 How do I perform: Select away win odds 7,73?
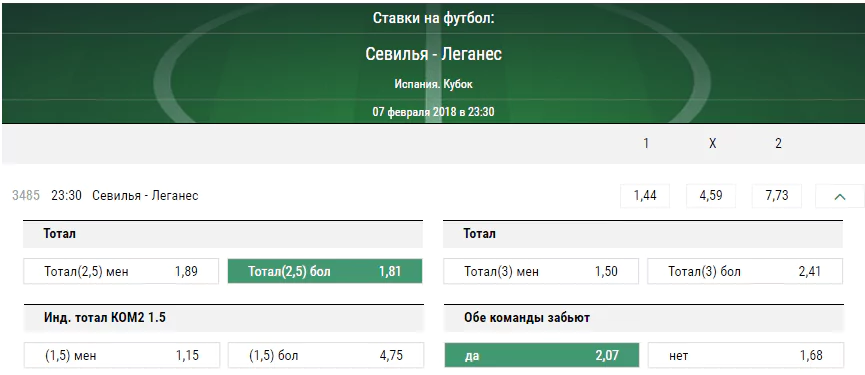click(777, 196)
